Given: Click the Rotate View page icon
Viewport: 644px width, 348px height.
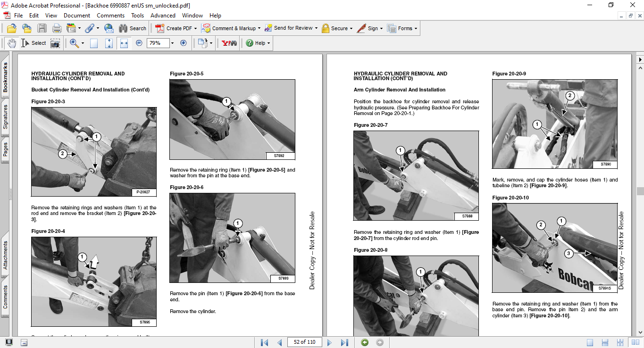Looking at the screenshot, I should coord(202,43).
